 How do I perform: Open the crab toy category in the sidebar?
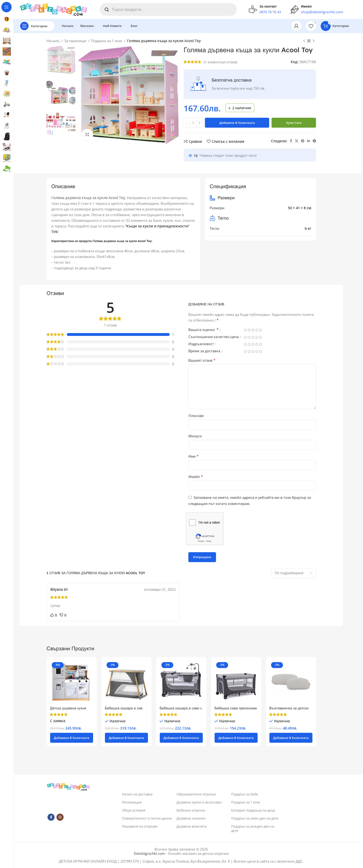6,62
